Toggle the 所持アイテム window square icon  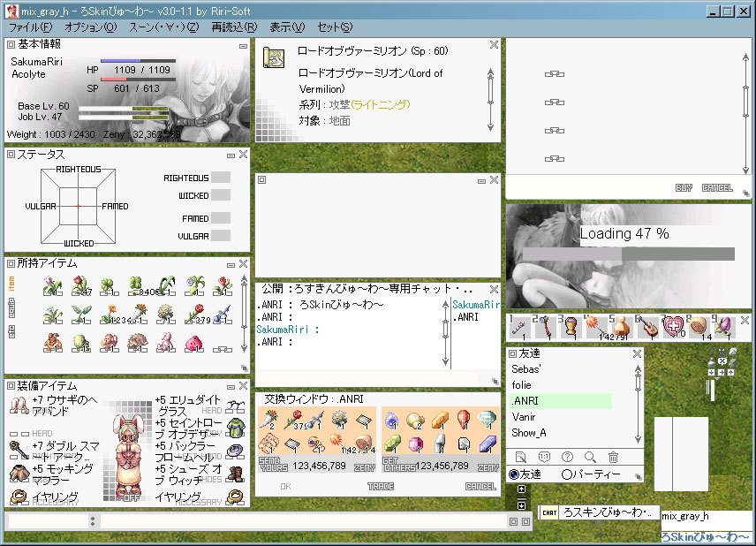pos(11,263)
